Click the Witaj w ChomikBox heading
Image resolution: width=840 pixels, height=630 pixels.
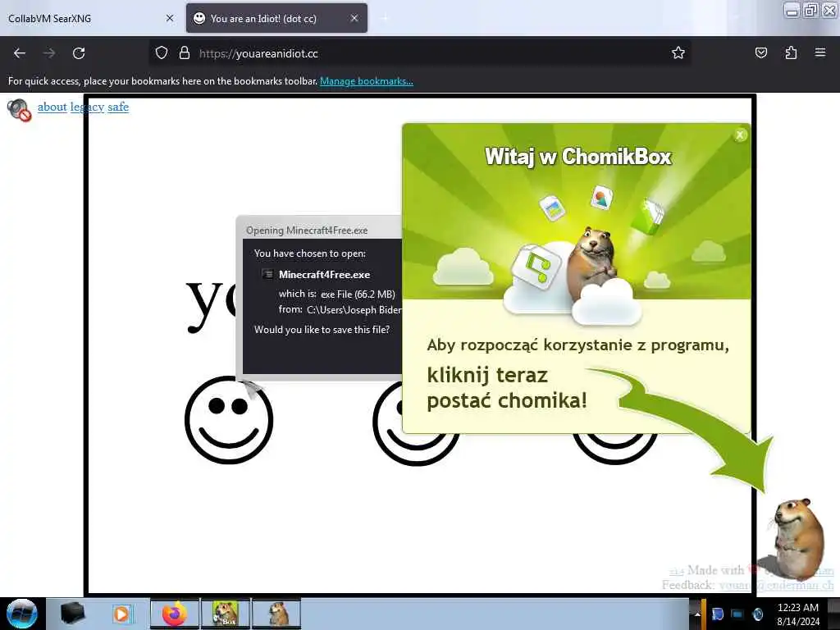coord(578,157)
